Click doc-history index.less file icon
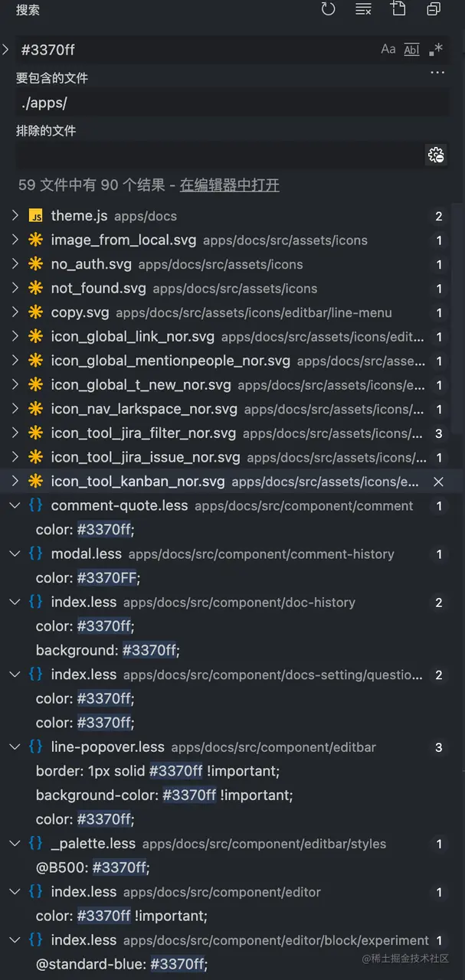The height and width of the screenshot is (980, 465). click(x=35, y=603)
